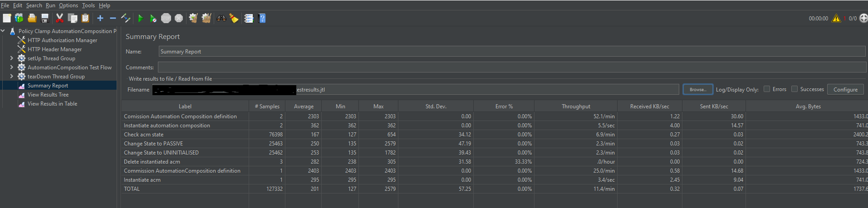Click Start no pauses icon
This screenshot has width=868, height=208.
click(153, 18)
